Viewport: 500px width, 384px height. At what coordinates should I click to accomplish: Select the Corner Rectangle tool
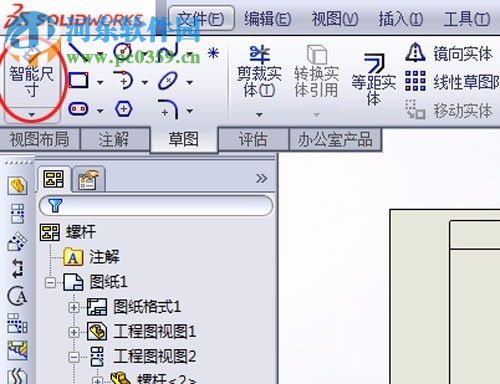[x=79, y=81]
